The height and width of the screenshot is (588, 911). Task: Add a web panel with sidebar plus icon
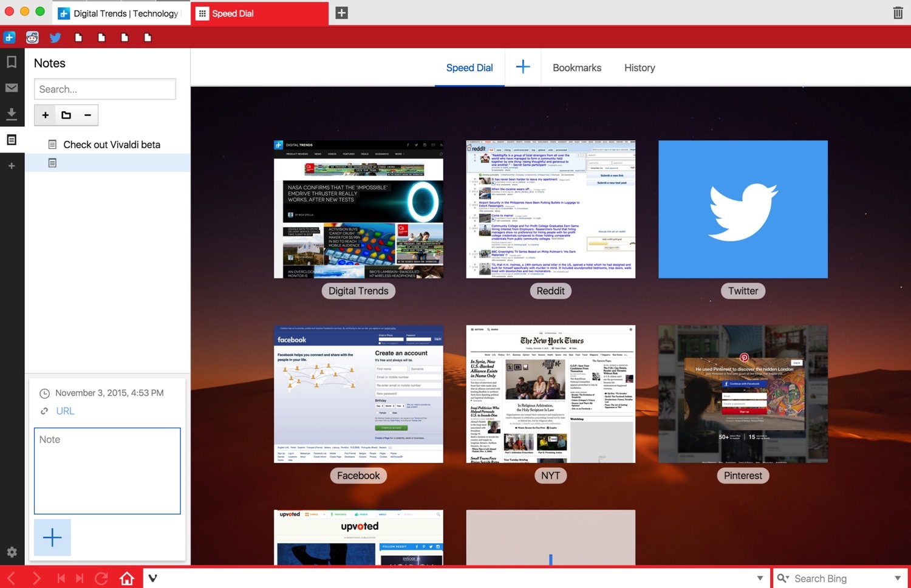coord(12,166)
